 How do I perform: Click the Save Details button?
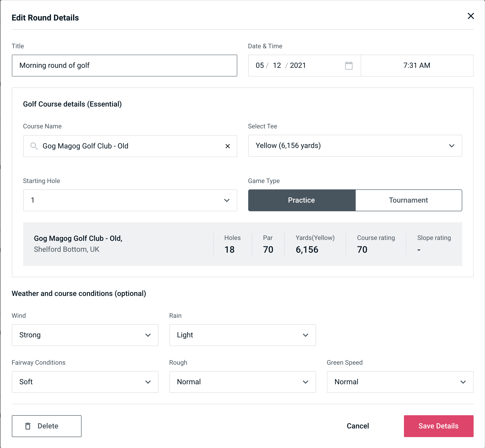tap(439, 426)
